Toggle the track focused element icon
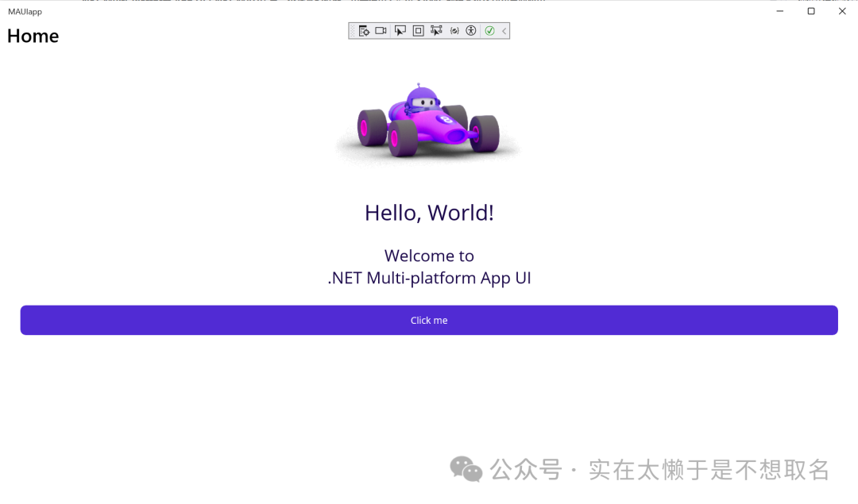Viewport: 858px width, 504px height. point(436,31)
